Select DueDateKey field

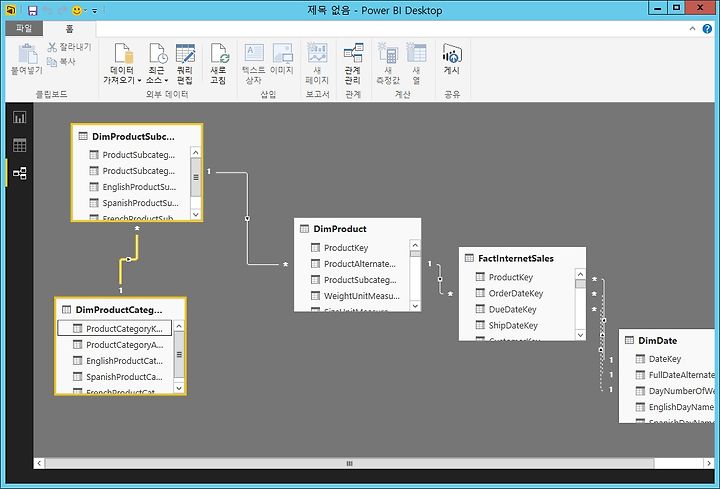tap(505, 309)
